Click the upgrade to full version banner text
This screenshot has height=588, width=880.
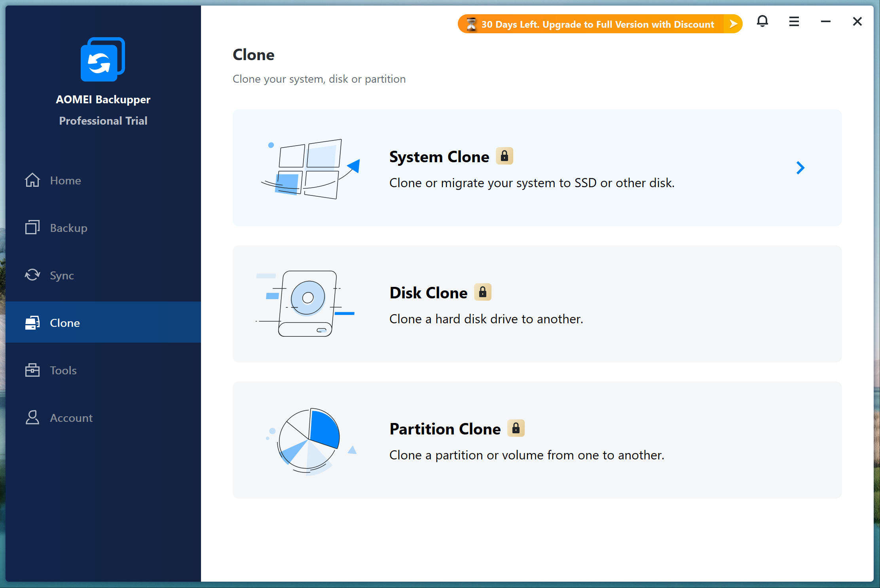[597, 24]
